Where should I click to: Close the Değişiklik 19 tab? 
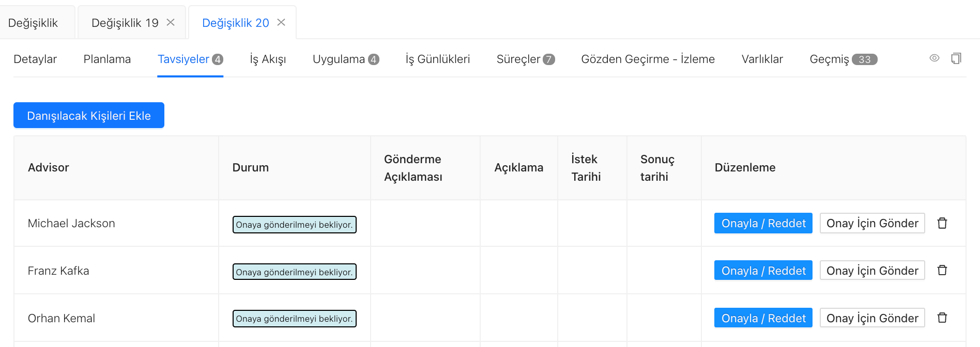[171, 22]
